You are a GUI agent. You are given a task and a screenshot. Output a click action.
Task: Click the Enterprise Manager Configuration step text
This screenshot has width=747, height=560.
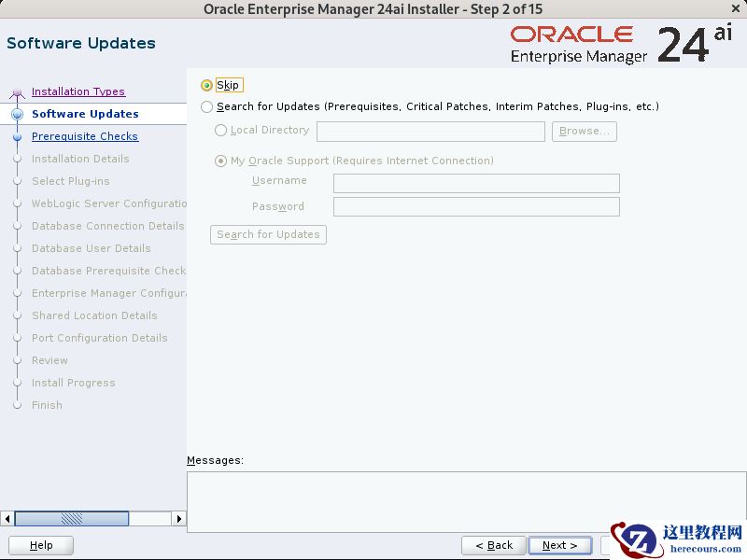tap(109, 293)
